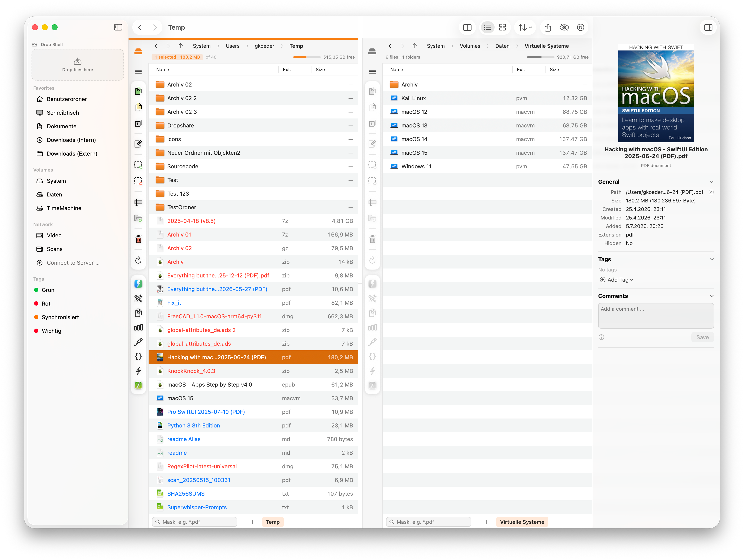This screenshot has height=560, width=744.
Task: Click the duplicate icon with plus in left toolbar
Action: (138, 123)
